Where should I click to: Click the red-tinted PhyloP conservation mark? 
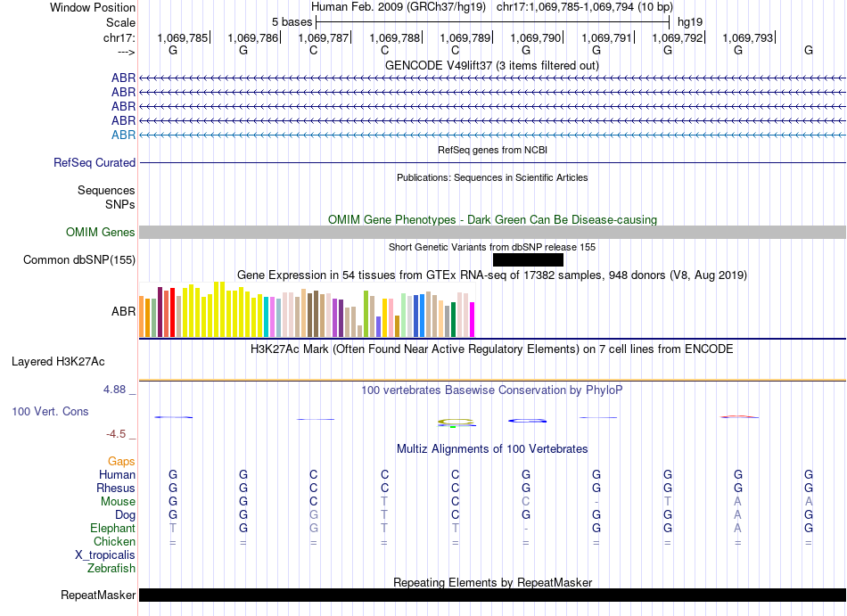coord(739,417)
